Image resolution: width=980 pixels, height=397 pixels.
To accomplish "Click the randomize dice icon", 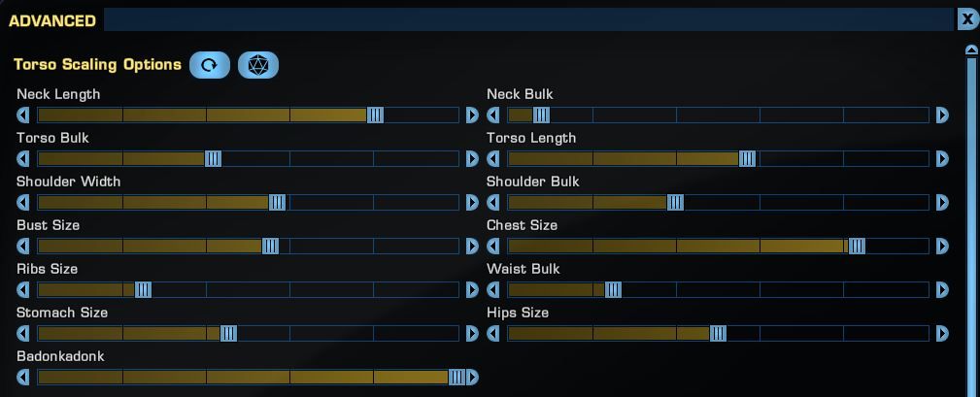I will tap(258, 65).
